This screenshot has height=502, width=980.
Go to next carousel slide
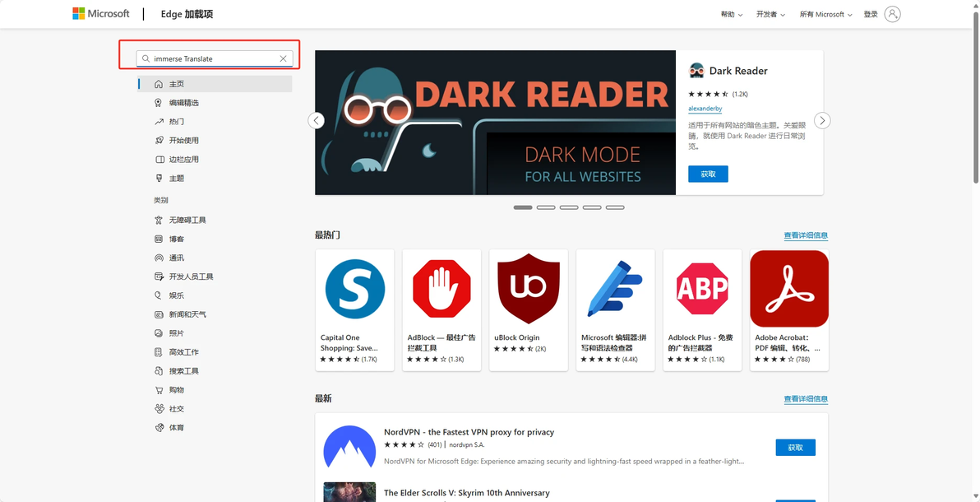click(822, 120)
